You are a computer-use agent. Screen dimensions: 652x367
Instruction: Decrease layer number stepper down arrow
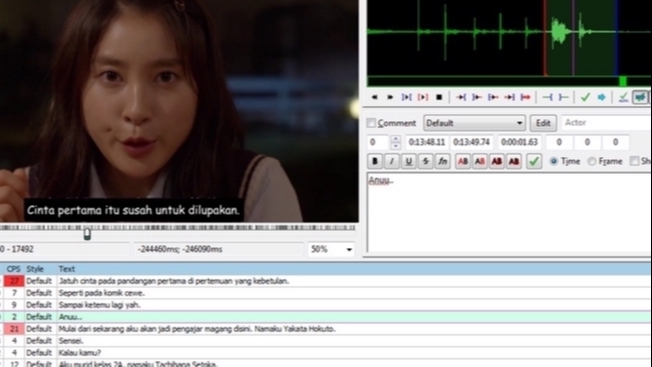[395, 146]
